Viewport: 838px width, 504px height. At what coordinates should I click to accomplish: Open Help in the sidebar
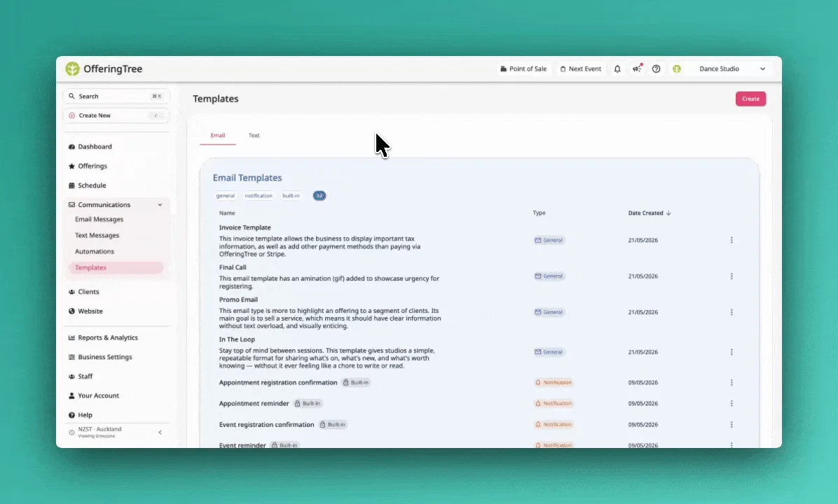(85, 415)
